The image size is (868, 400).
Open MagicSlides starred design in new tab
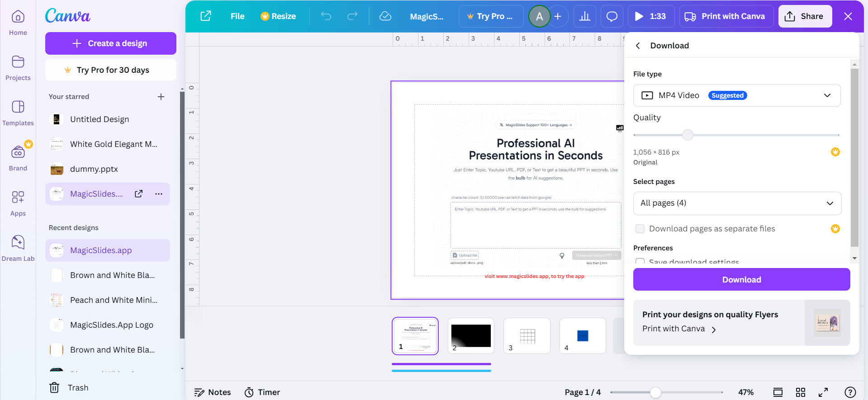pos(139,194)
